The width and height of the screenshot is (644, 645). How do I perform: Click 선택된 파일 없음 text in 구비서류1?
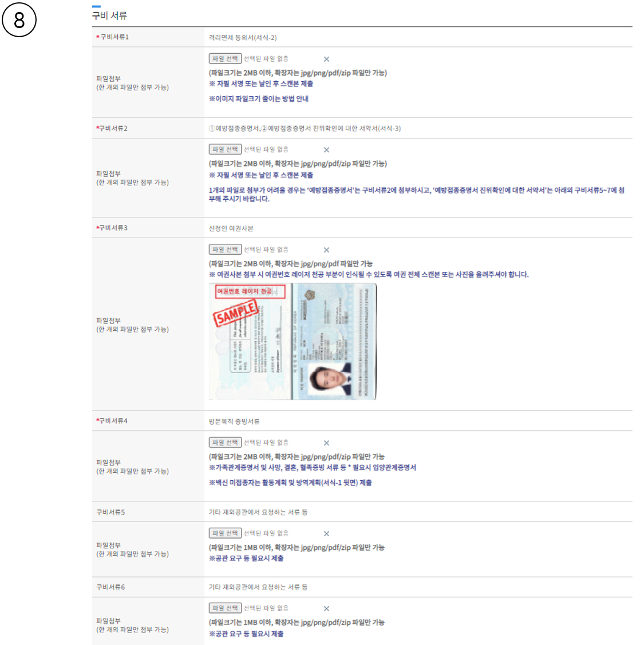click(266, 59)
